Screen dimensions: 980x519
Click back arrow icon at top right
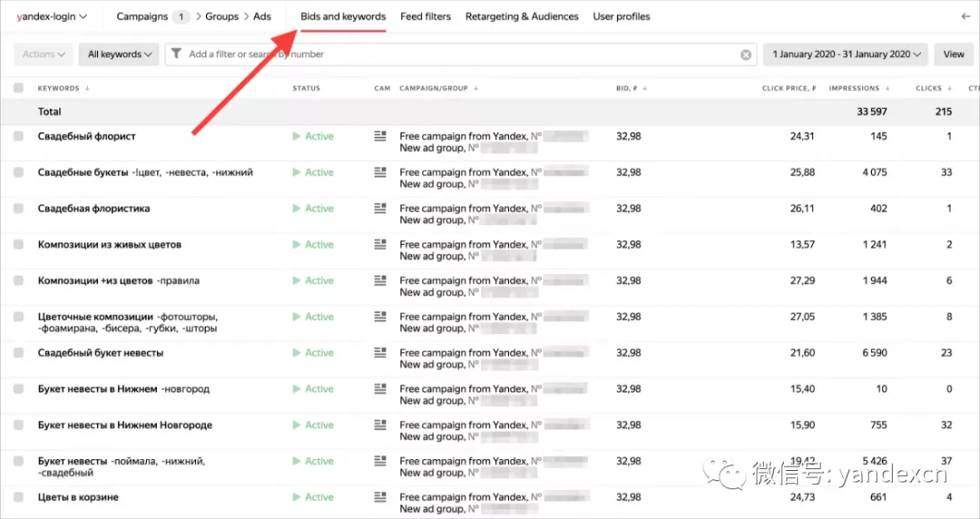point(965,16)
